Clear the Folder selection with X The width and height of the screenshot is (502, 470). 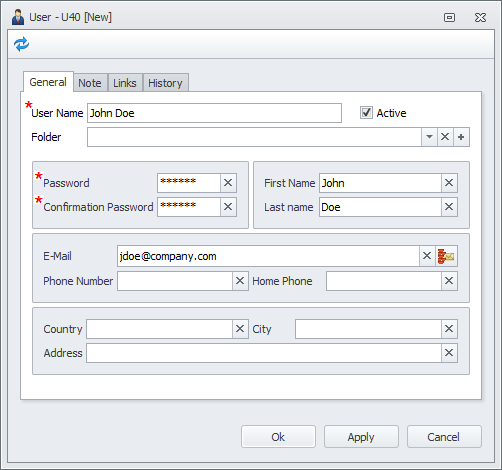[x=445, y=137]
